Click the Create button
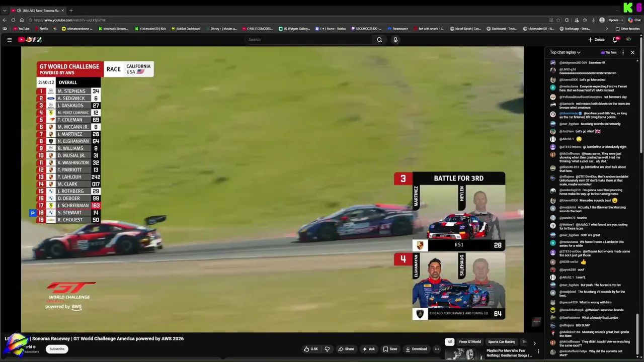Image resolution: width=644 pixels, height=362 pixels. (x=596, y=40)
